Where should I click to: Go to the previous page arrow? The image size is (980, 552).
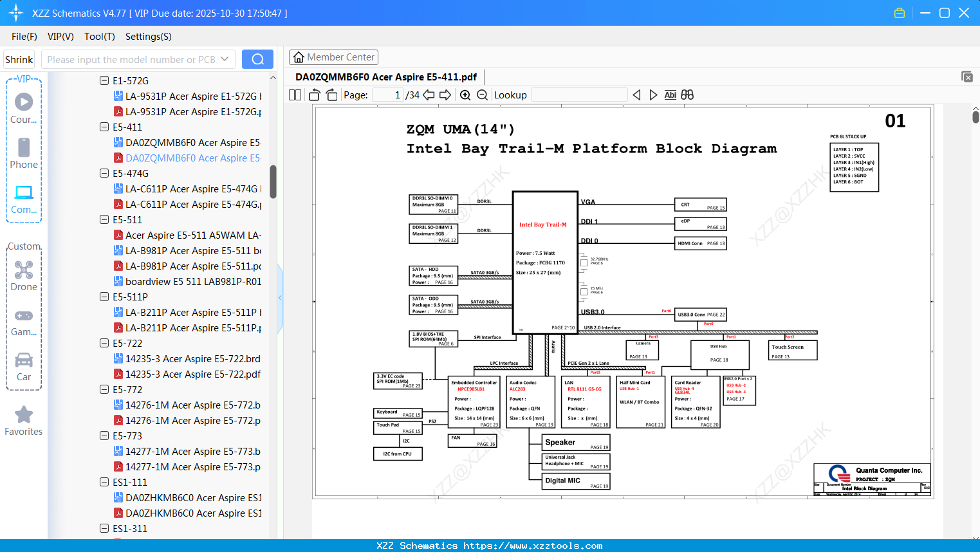click(429, 95)
